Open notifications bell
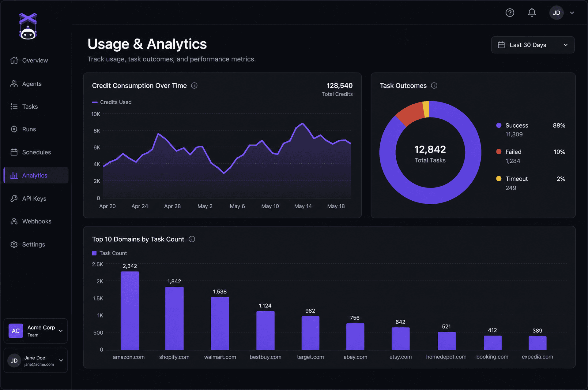This screenshot has width=588, height=390. pyautogui.click(x=532, y=13)
